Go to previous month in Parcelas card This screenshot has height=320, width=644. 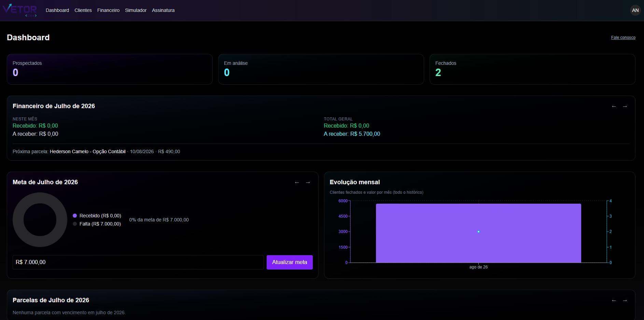tap(614, 301)
